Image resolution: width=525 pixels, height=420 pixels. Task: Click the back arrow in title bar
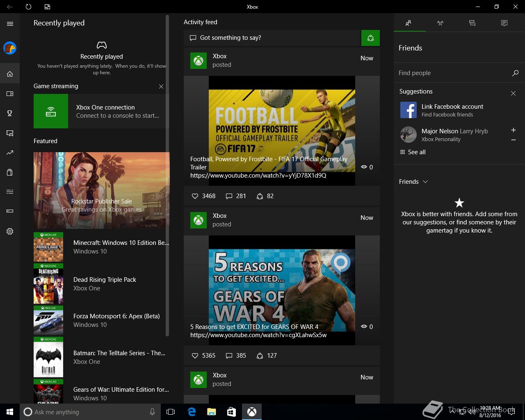[10, 7]
